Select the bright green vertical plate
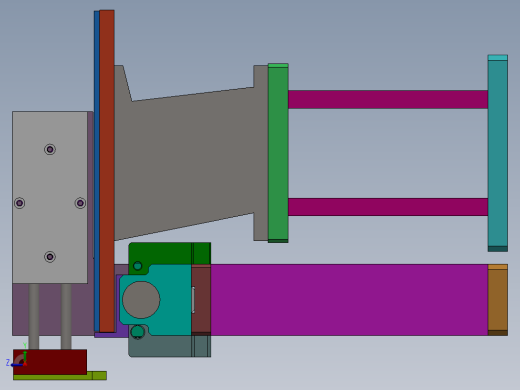Screen dimensions: 520x390 click(x=278, y=153)
